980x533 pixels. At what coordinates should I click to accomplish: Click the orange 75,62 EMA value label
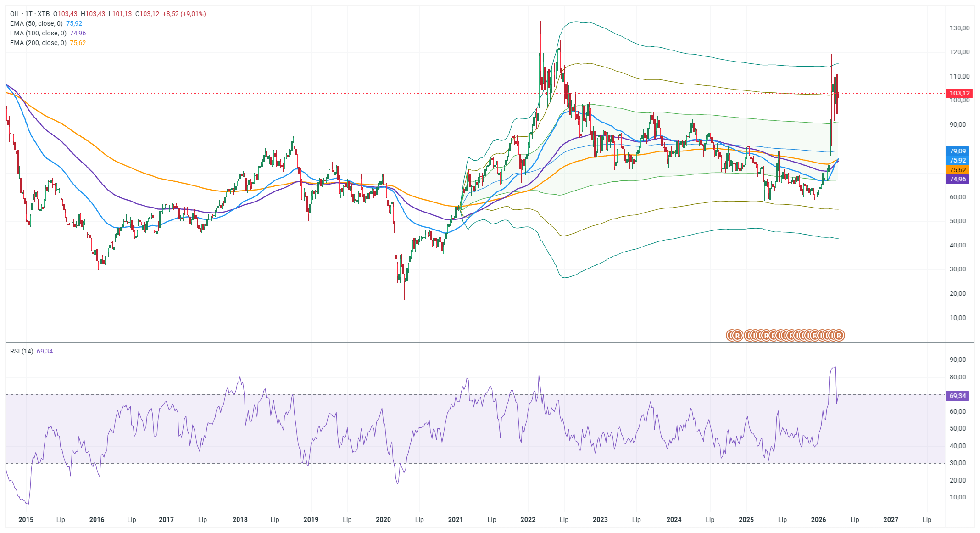(x=958, y=170)
